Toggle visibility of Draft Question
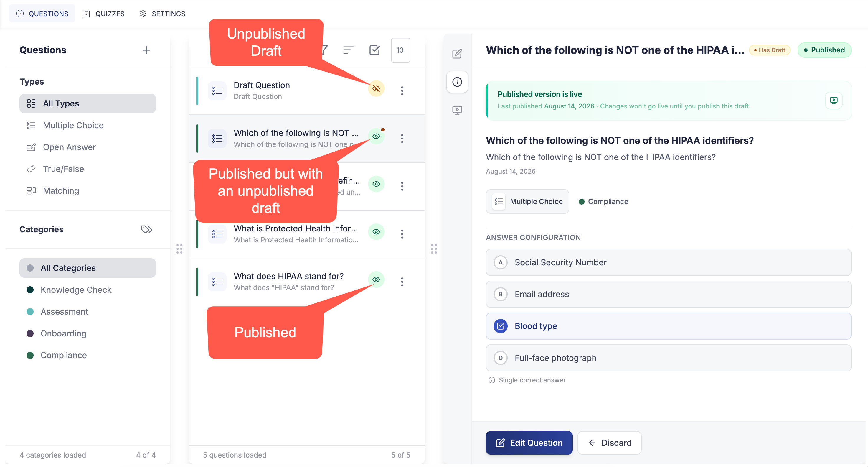 click(376, 88)
